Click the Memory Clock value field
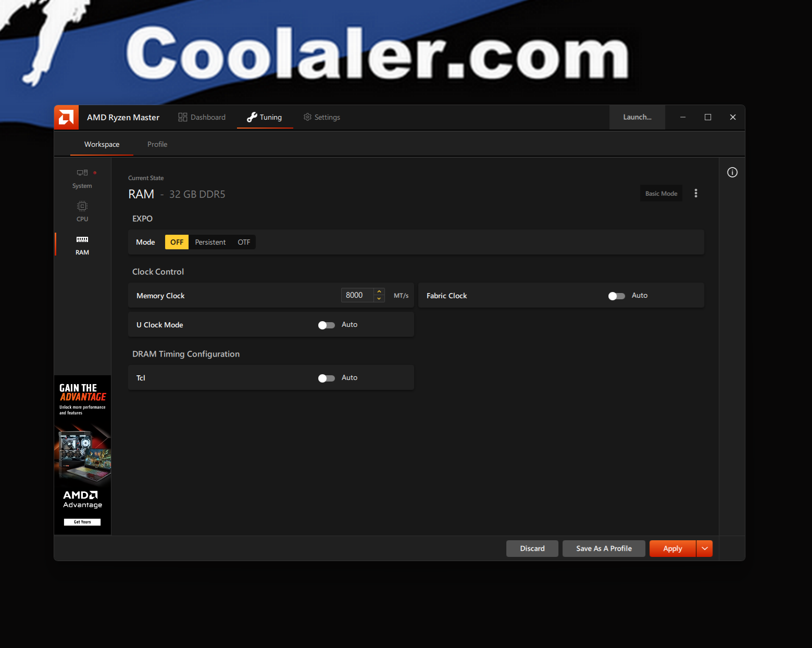 click(357, 295)
